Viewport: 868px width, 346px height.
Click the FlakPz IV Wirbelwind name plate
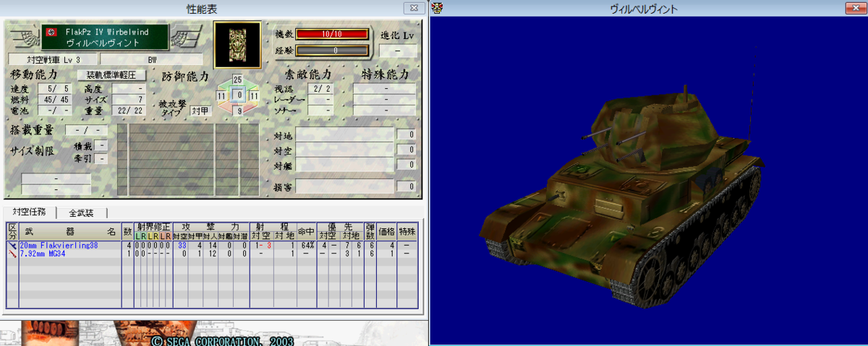[x=106, y=38]
